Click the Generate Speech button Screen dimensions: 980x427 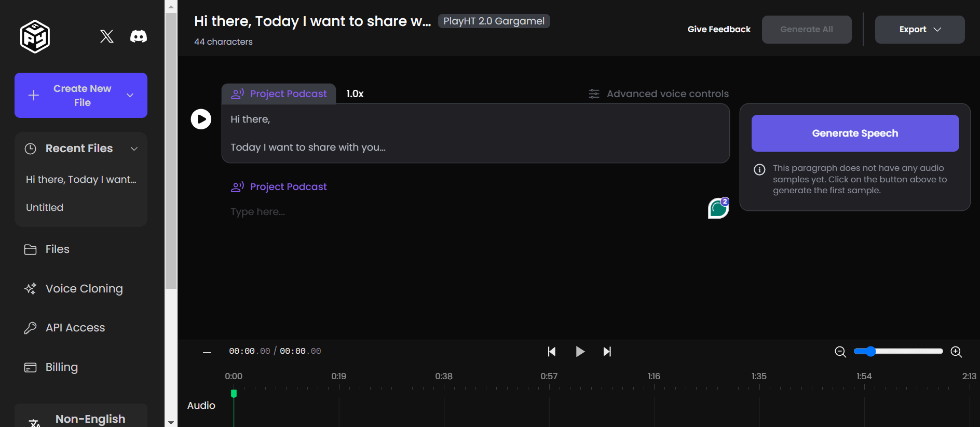tap(854, 134)
